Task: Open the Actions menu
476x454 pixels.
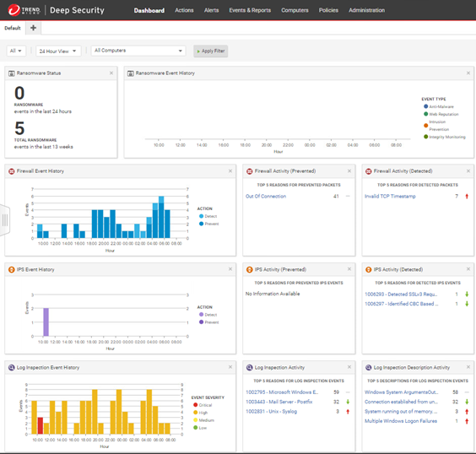Action: point(184,10)
